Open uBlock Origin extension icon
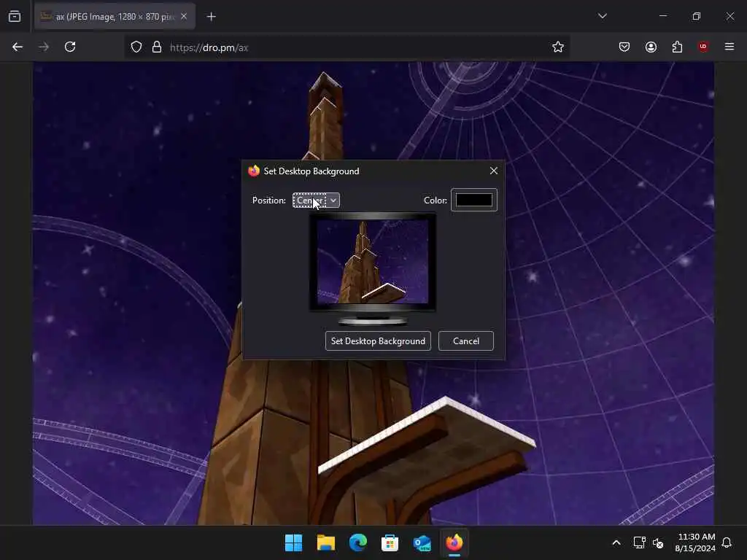 pyautogui.click(x=703, y=47)
